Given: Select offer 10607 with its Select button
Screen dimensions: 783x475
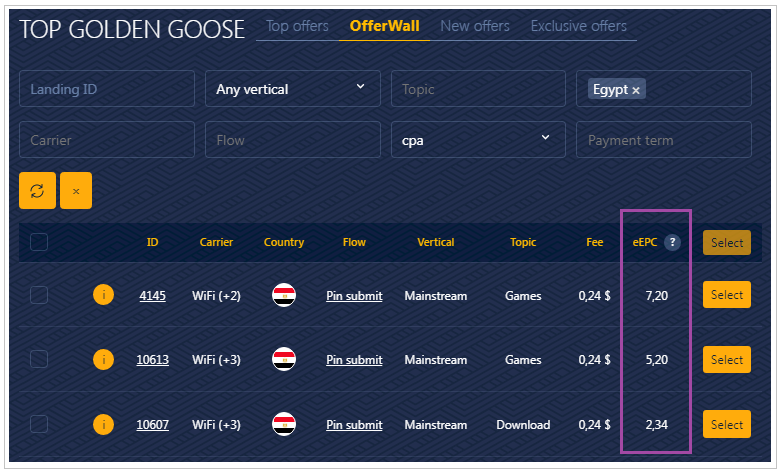Looking at the screenshot, I should (x=727, y=424).
